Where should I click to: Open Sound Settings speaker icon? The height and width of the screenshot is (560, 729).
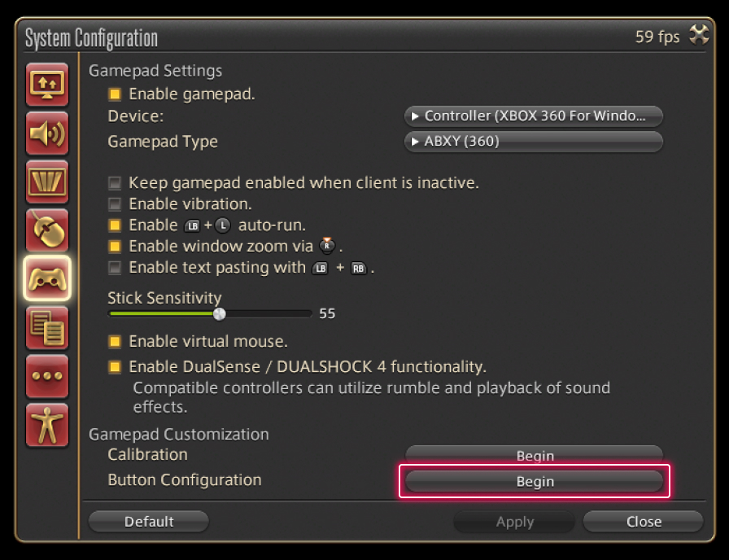click(47, 133)
